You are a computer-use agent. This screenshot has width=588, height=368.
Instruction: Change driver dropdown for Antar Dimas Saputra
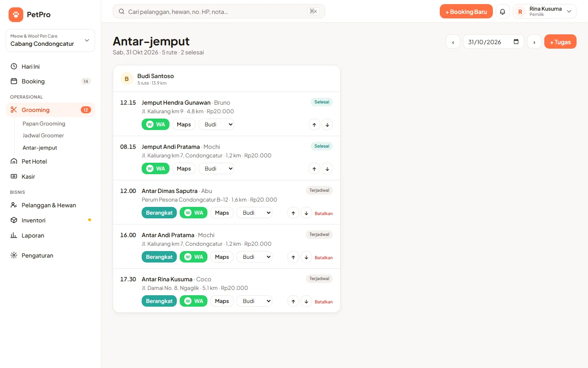(x=254, y=213)
